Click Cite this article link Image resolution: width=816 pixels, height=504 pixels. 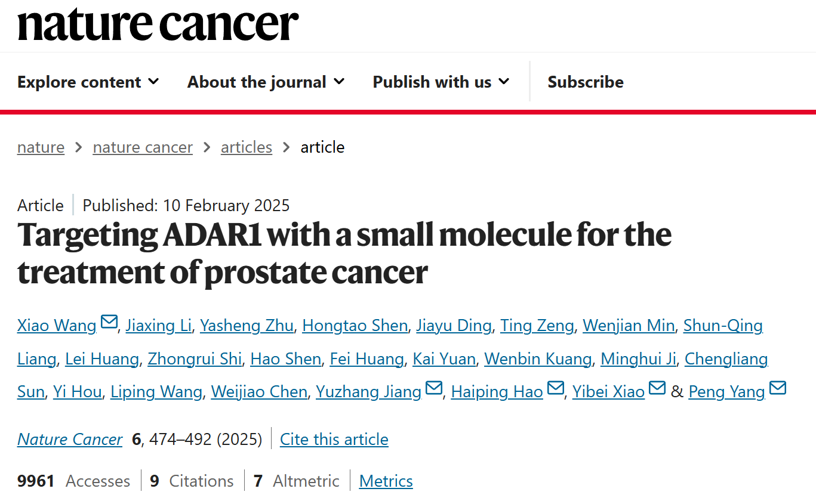(x=334, y=440)
